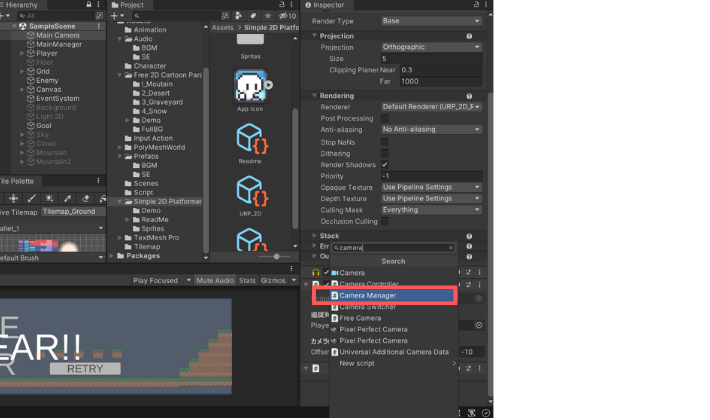Image resolution: width=710 pixels, height=420 pixels.
Task: Enable the Post Processing checkbox
Action: [x=385, y=118]
